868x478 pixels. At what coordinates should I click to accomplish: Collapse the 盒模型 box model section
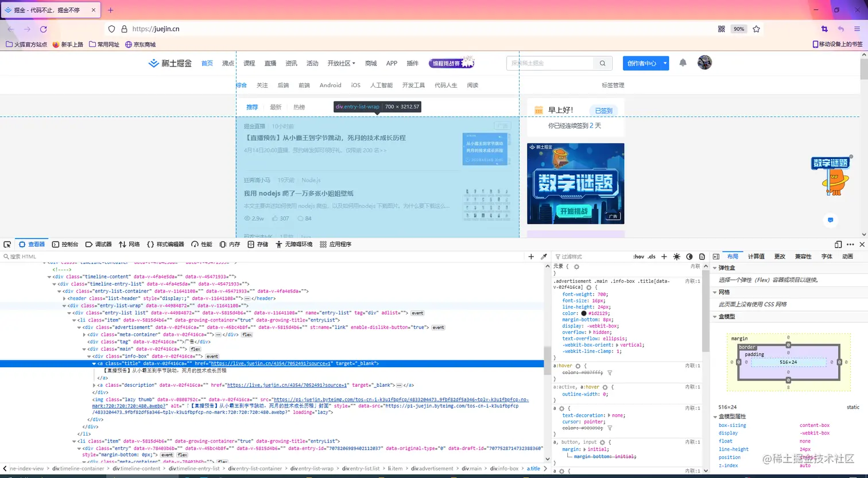(715, 316)
